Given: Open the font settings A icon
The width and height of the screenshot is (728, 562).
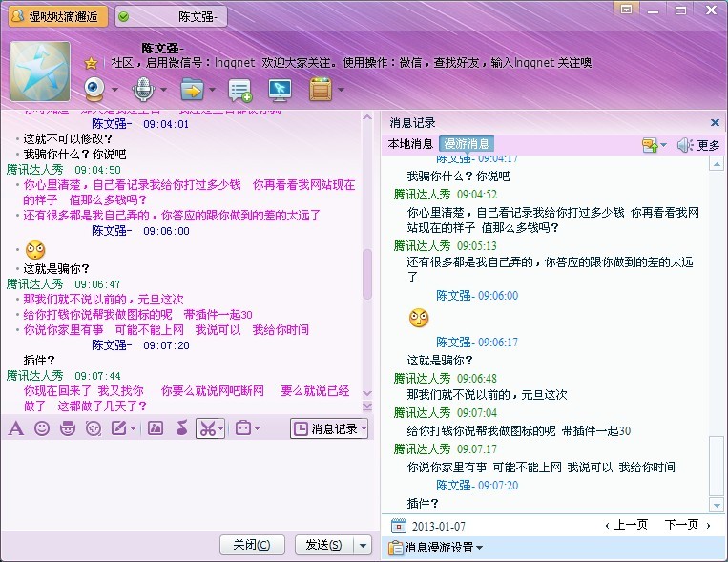Looking at the screenshot, I should coord(16,428).
